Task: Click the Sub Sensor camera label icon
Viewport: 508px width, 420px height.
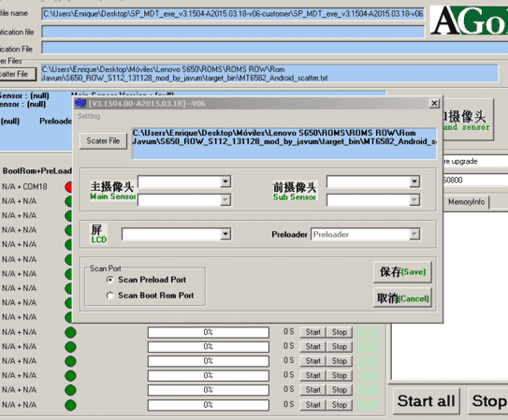Action: tap(295, 191)
